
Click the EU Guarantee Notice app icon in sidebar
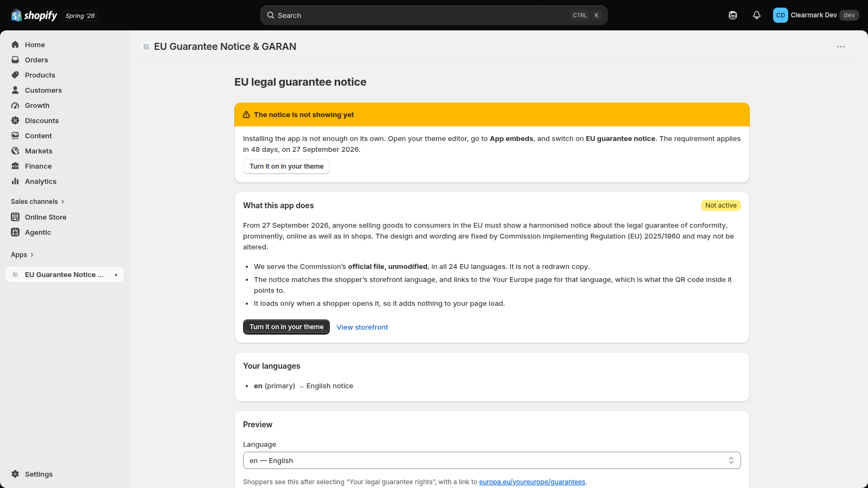click(15, 274)
